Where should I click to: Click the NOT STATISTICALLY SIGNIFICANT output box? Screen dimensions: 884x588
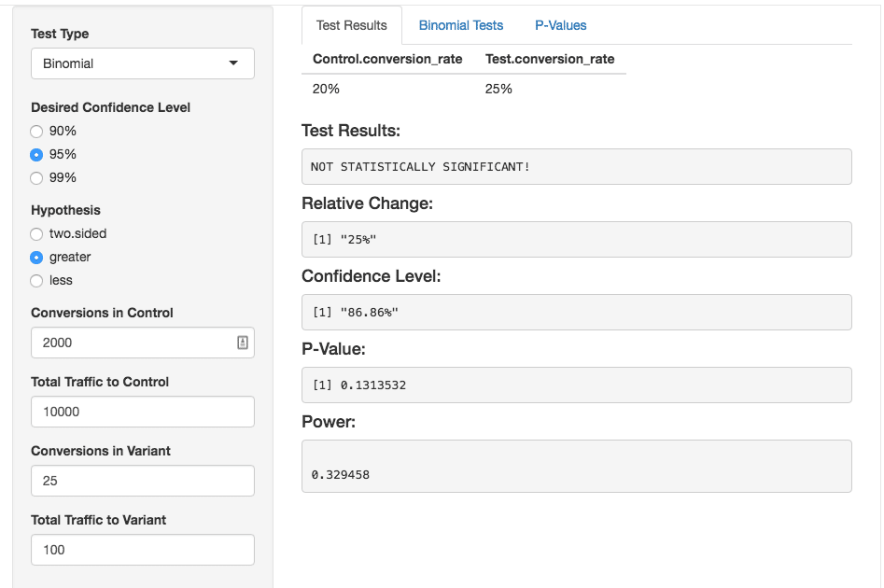[x=576, y=166]
